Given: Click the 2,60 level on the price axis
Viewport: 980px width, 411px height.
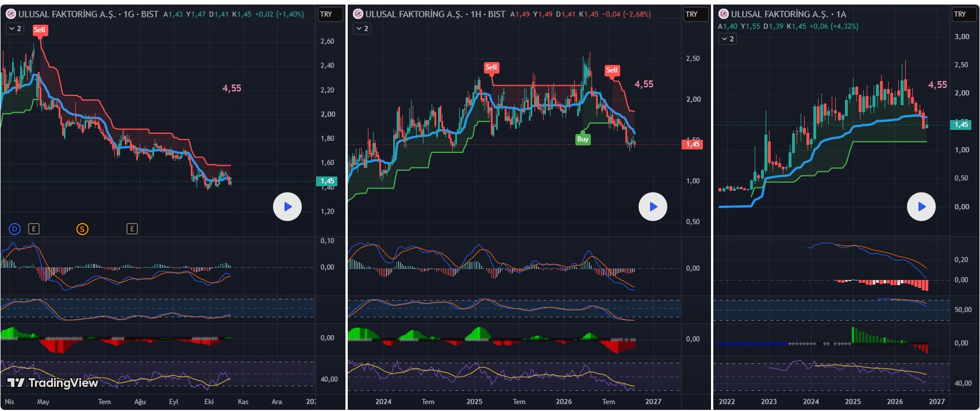Looking at the screenshot, I should pos(327,41).
